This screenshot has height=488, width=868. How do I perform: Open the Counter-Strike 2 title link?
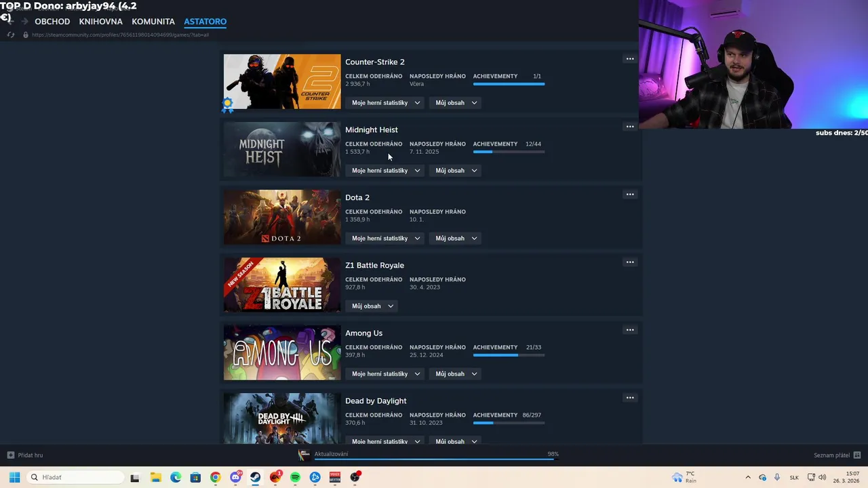pyautogui.click(x=375, y=62)
